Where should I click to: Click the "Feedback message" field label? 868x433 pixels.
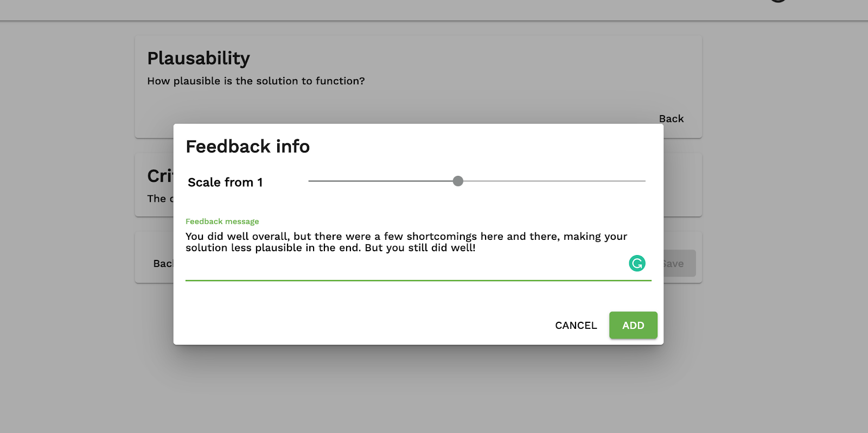click(222, 221)
